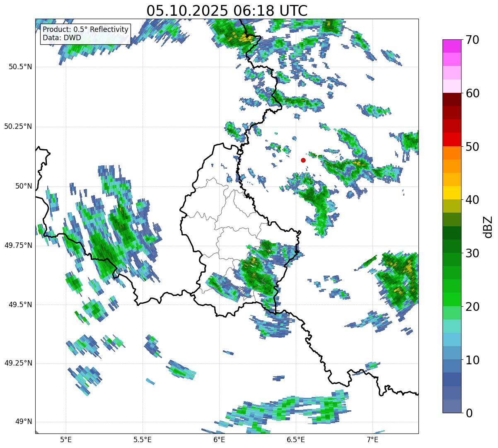The width and height of the screenshot is (498, 448).
Task: Click the 49°N latitude label
Action: point(24,422)
